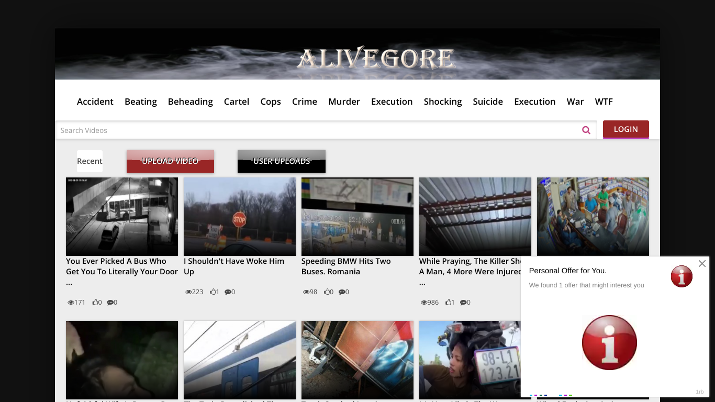Image resolution: width=715 pixels, height=402 pixels.
Task: Click the views eye icon showing 98
Action: [306, 292]
